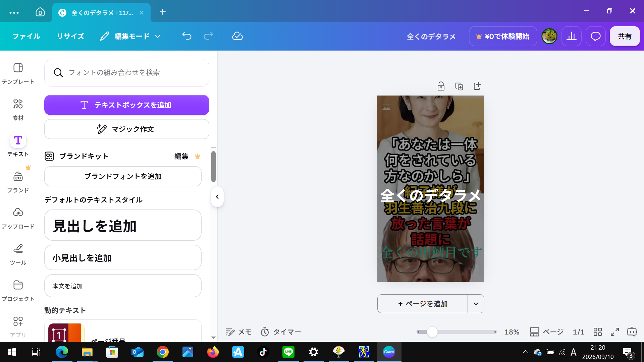Lock the page with padlock icon
This screenshot has height=362, width=644.
click(x=441, y=86)
